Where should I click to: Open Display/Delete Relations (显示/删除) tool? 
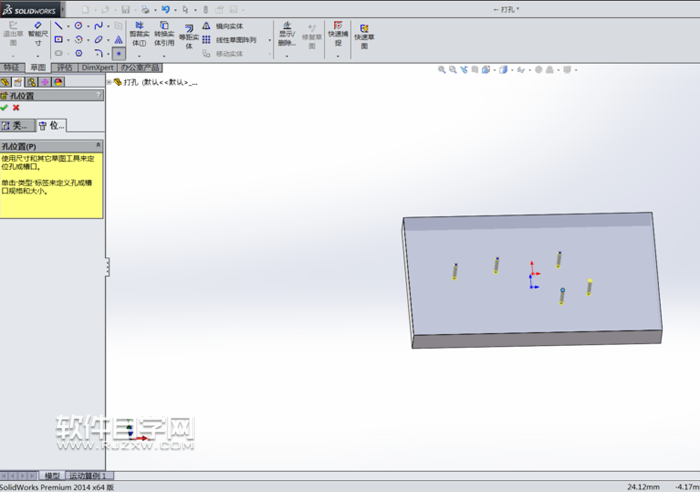(287, 34)
